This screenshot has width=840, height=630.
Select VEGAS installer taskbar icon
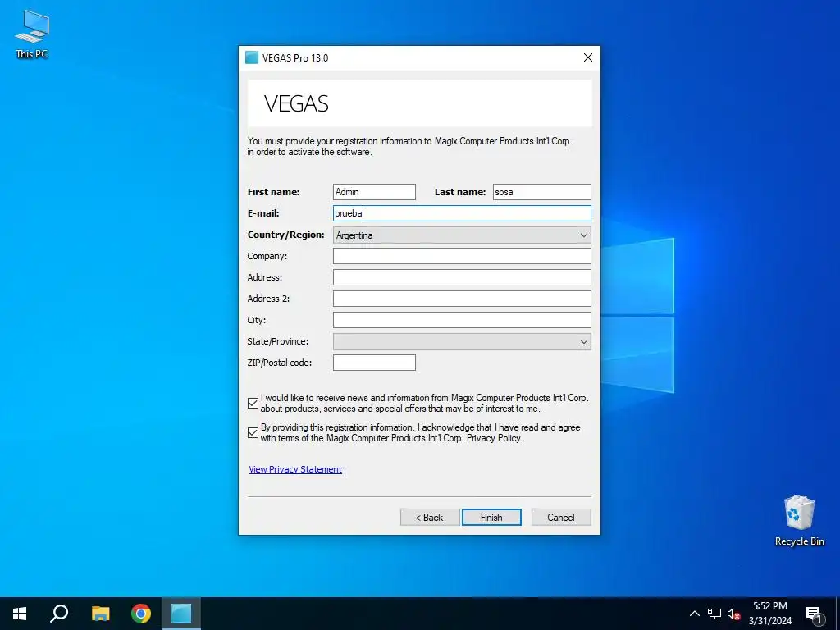click(x=181, y=614)
